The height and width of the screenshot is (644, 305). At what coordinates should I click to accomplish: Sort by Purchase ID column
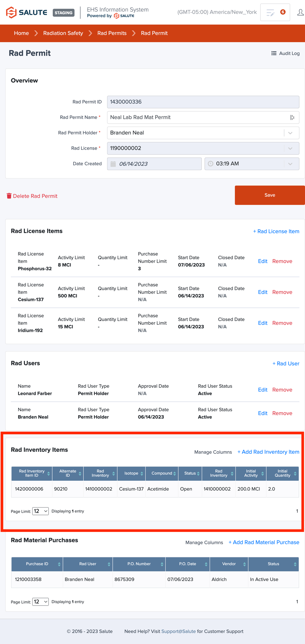(59, 564)
